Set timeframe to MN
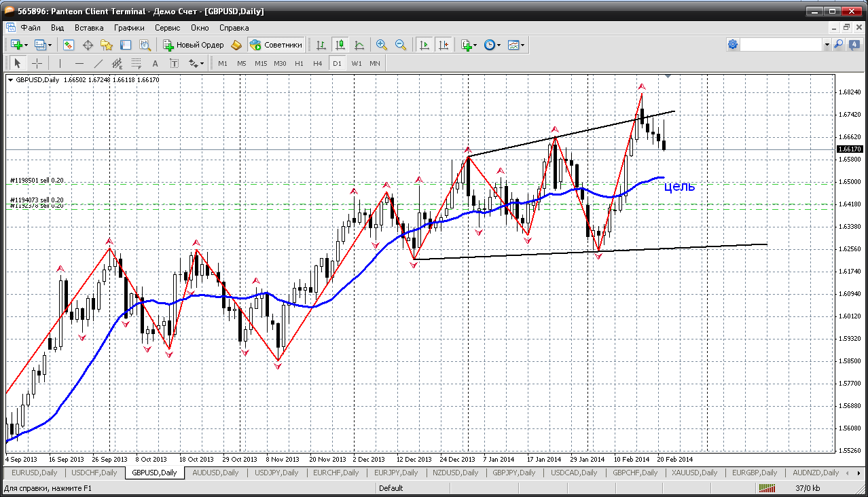 pyautogui.click(x=375, y=63)
